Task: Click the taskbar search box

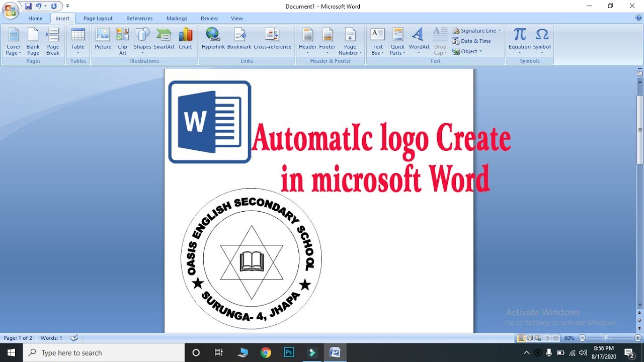Action: point(104,352)
